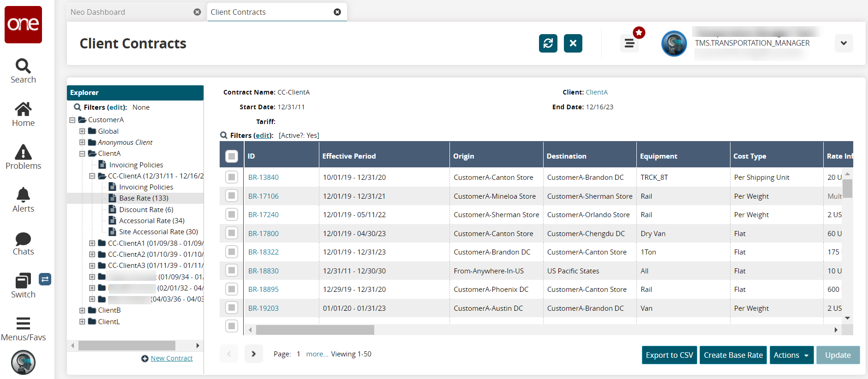Screen dimensions: 868x379
Task: Click the New Contract link
Action: (172, 358)
